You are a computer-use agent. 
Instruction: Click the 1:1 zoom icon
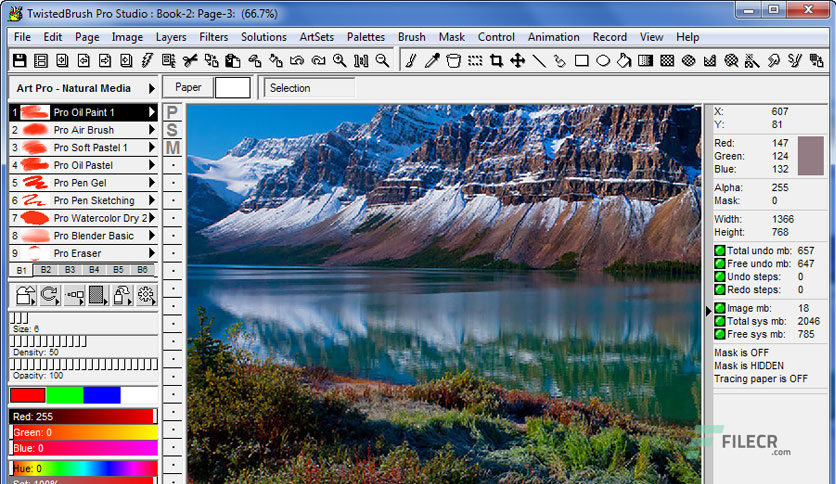click(x=361, y=61)
